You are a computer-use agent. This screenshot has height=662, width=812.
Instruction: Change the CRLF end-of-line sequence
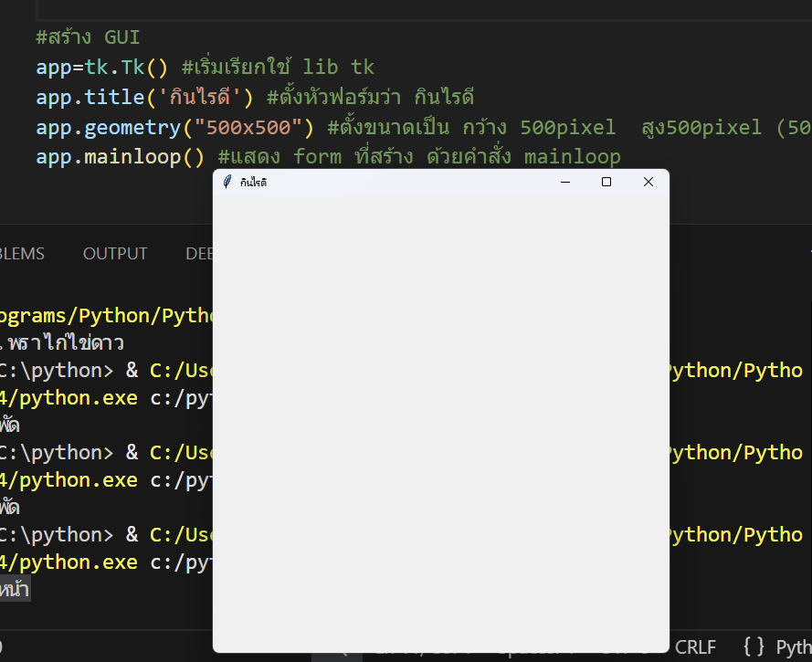[695, 646]
